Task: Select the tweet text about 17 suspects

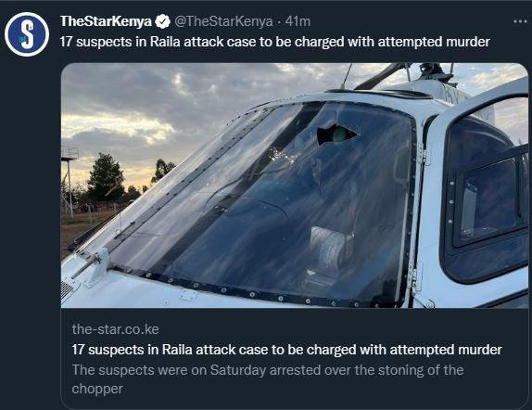Action: (x=275, y=42)
